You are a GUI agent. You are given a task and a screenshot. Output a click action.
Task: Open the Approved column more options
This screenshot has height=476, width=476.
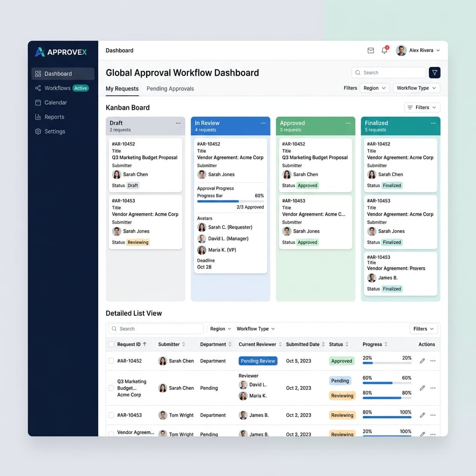[348, 123]
